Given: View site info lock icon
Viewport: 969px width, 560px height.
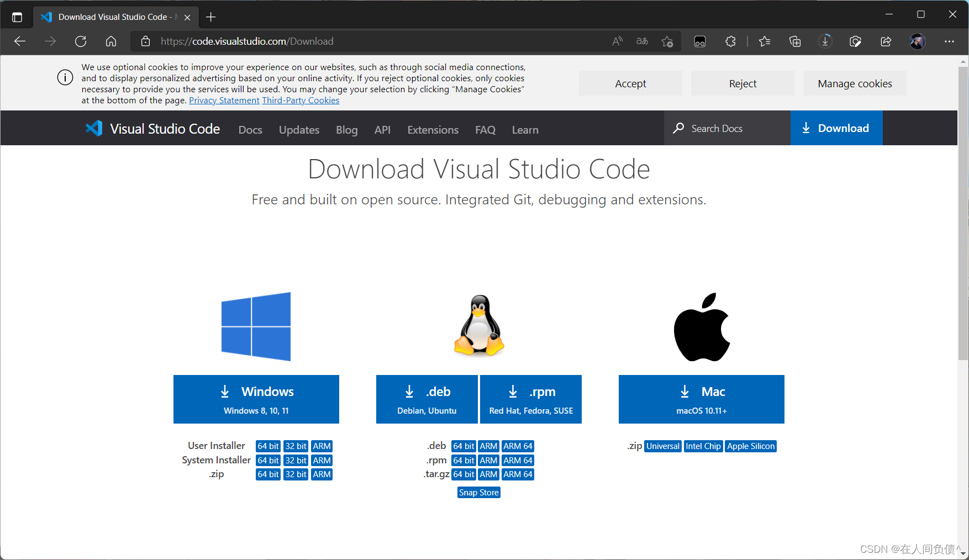Looking at the screenshot, I should tap(145, 41).
